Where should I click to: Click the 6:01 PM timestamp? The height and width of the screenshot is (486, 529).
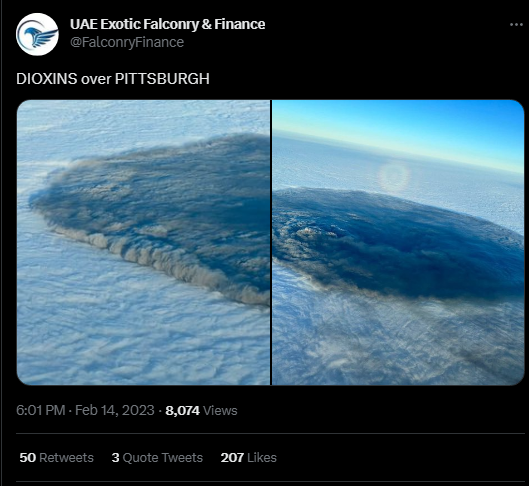coord(40,410)
